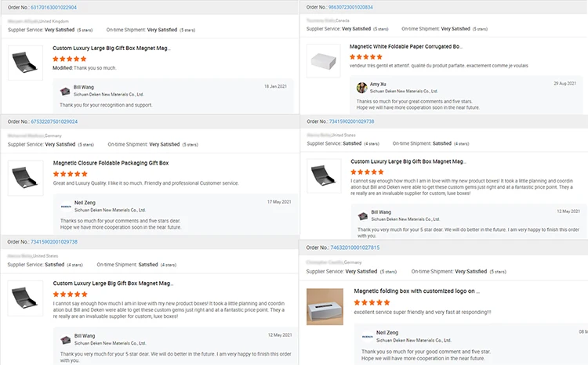Viewport: 588px width, 365px height.
Task: Open 'Magnetic folding box with customized logo' title
Action: (416, 291)
